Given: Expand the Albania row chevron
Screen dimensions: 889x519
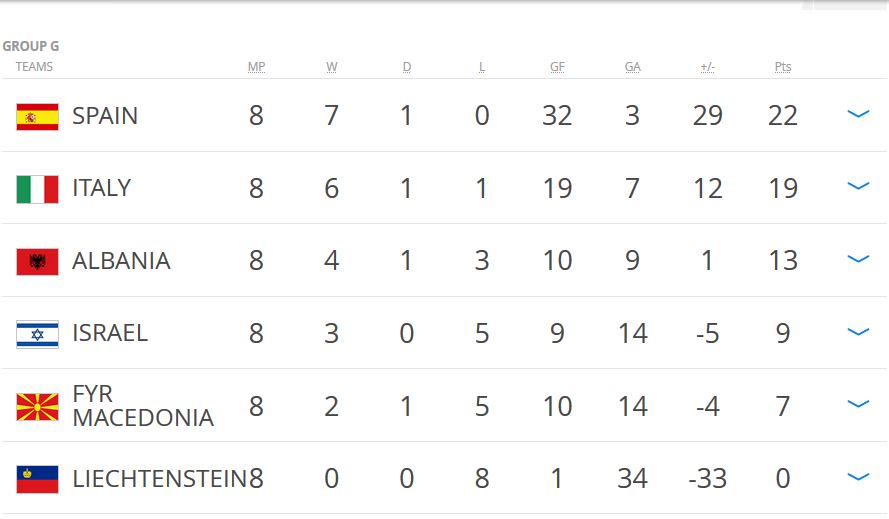Looking at the screenshot, I should click(858, 259).
